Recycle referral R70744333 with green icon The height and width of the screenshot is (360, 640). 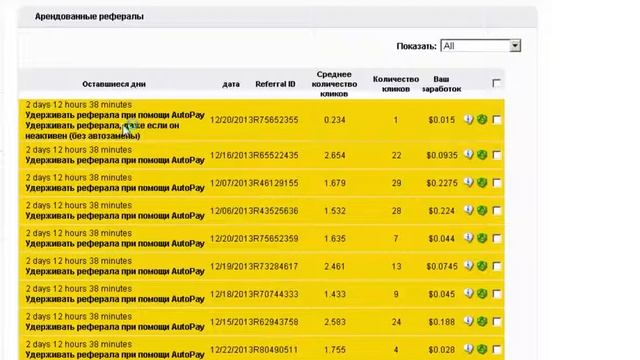pos(482,293)
